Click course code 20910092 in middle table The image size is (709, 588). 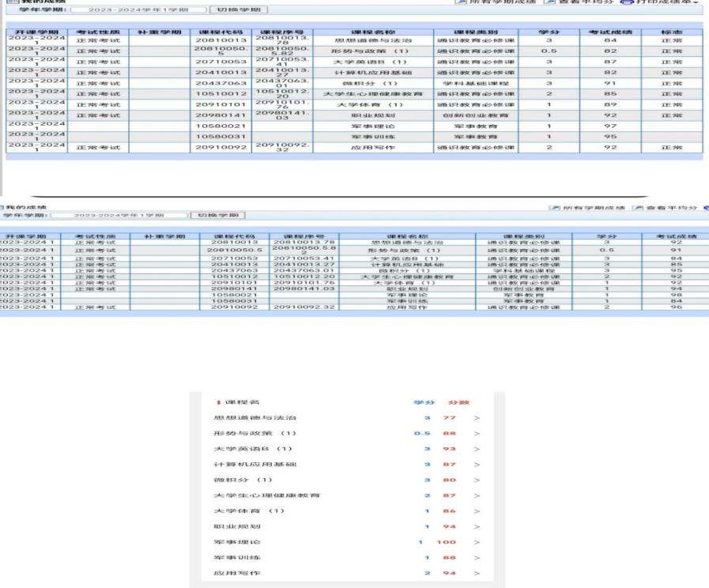click(234, 307)
